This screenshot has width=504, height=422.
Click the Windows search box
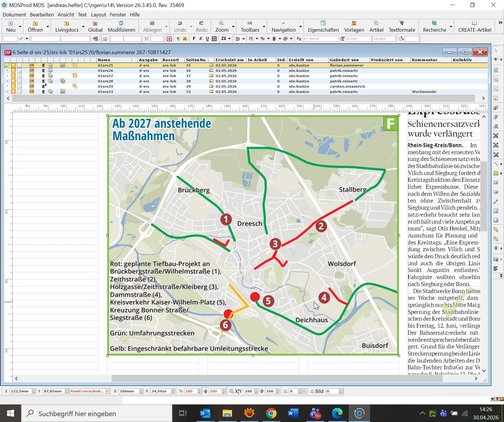click(97, 414)
